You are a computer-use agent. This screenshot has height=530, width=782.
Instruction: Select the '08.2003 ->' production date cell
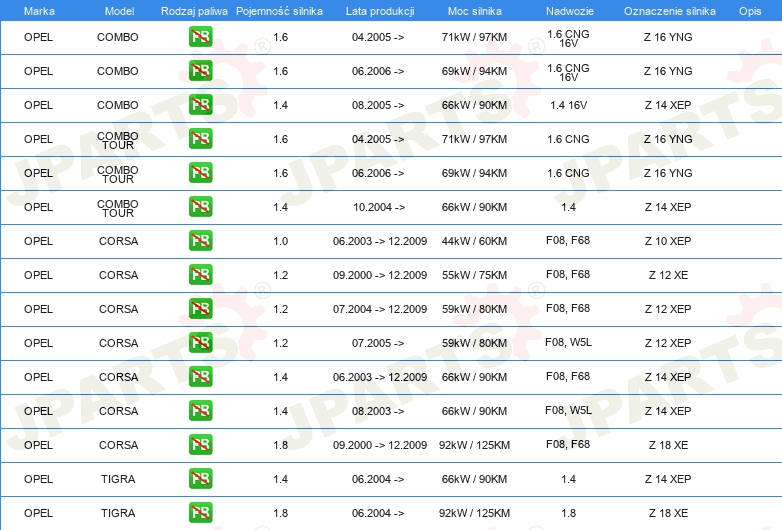pyautogui.click(x=378, y=411)
